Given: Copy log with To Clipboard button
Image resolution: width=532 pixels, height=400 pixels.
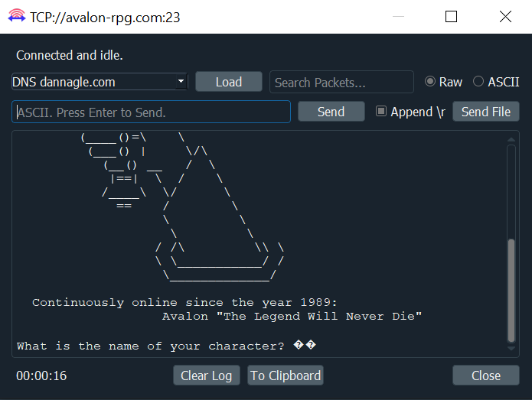Looking at the screenshot, I should (x=286, y=376).
